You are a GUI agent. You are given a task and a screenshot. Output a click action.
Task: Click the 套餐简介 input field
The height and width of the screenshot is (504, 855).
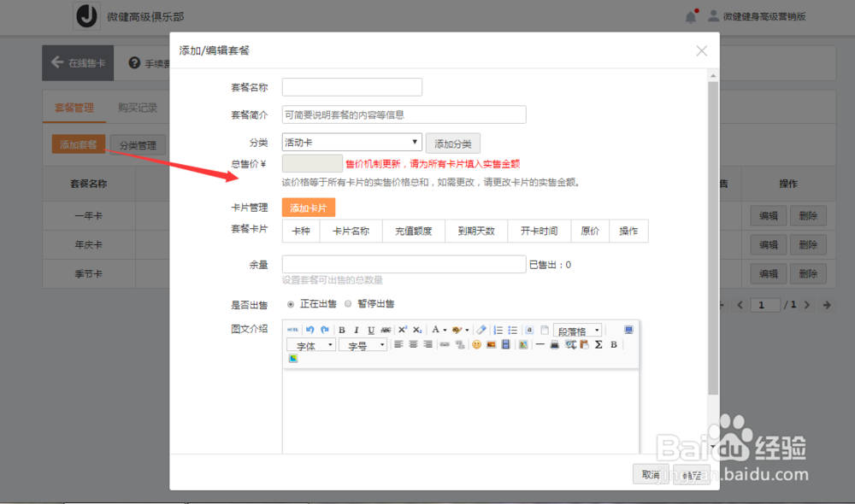pos(404,114)
